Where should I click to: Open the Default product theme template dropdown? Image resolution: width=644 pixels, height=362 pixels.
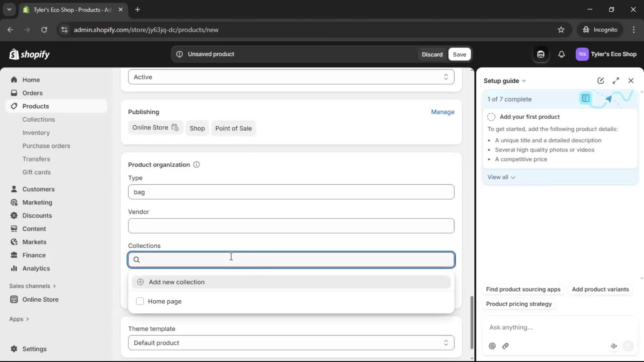point(446,343)
